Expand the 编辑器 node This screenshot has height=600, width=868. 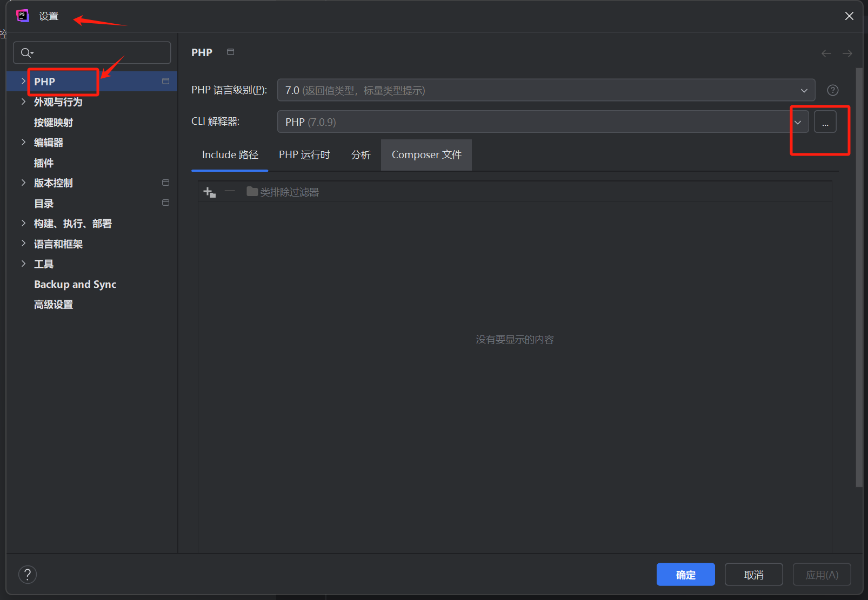(23, 142)
